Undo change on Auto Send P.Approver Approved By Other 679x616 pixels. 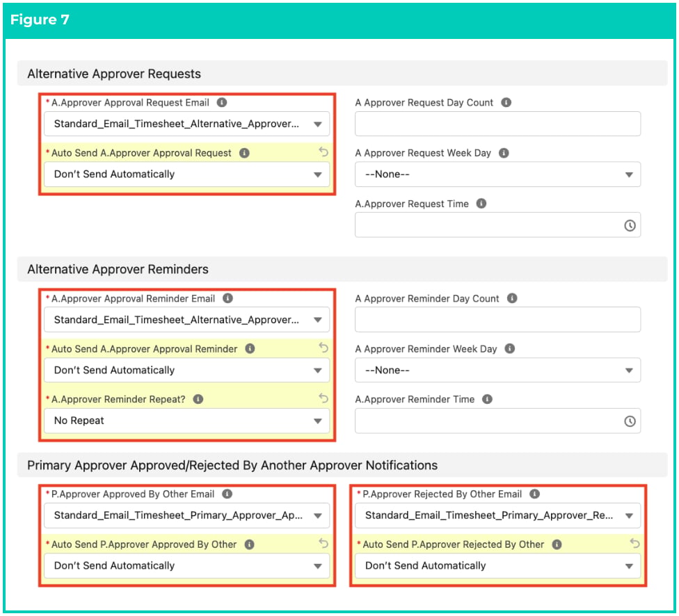point(323,543)
